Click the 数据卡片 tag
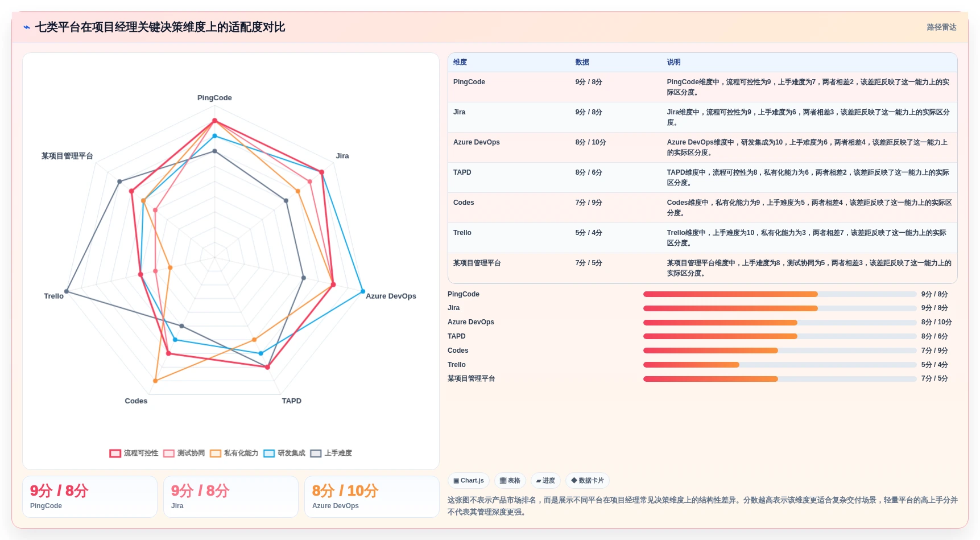This screenshot has height=540, width=980. click(x=588, y=481)
